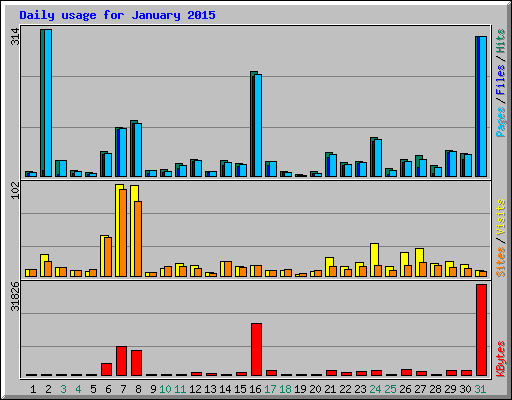Click green day label 11 on the x-axis
Screen dimensions: 512x400
(180, 389)
